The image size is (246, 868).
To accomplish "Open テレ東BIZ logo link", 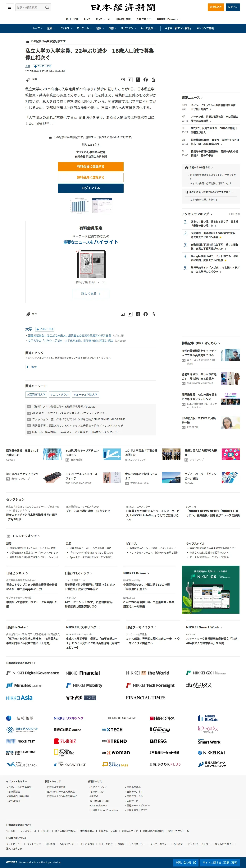I will pos(65,741).
